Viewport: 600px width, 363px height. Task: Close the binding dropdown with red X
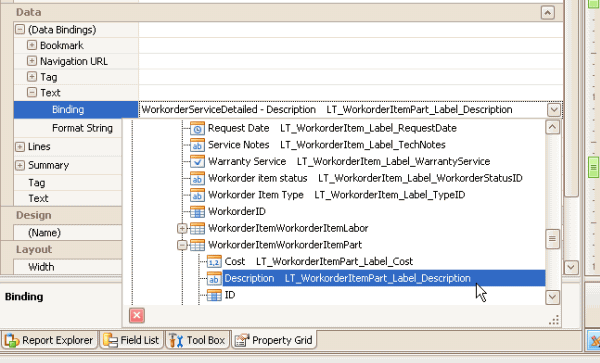point(137,316)
